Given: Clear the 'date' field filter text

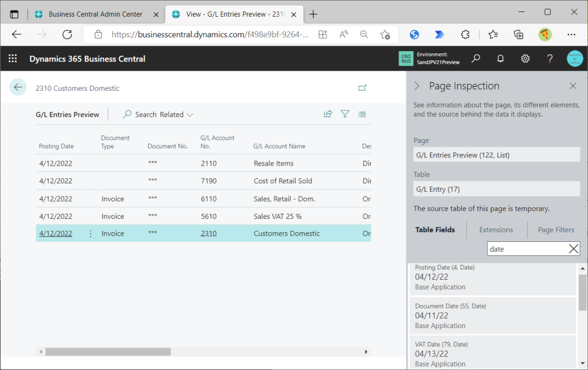Looking at the screenshot, I should pos(573,249).
